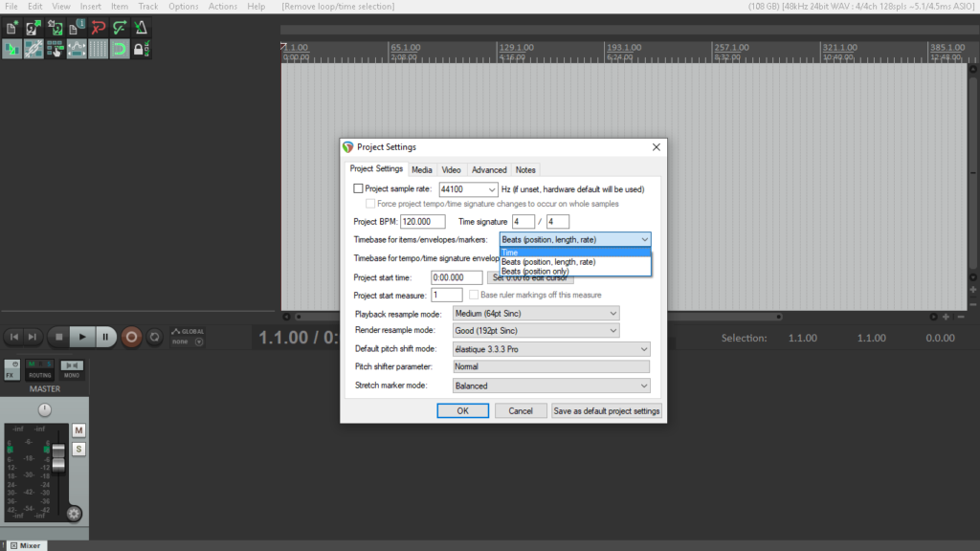Open the File menu
Image resolution: width=980 pixels, height=551 pixels.
[11, 7]
